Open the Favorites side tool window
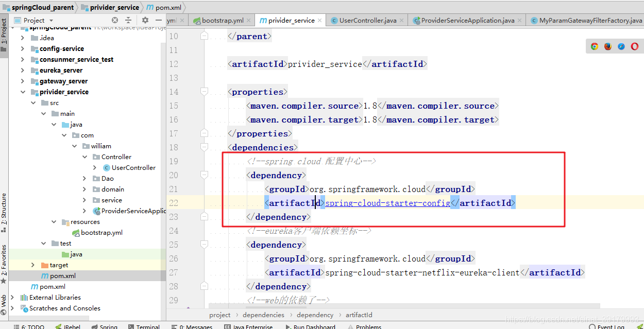The width and height of the screenshot is (644, 329). pyautogui.click(x=4, y=264)
